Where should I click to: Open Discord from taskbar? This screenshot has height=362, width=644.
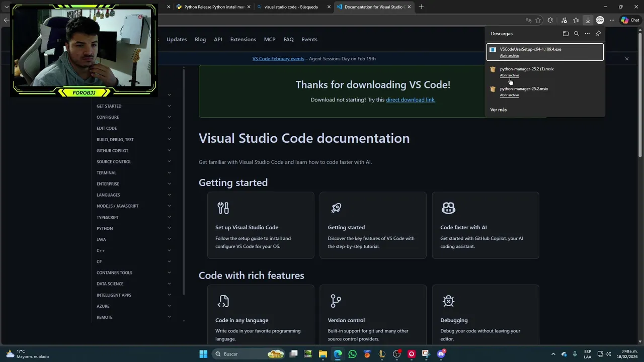[441, 354]
